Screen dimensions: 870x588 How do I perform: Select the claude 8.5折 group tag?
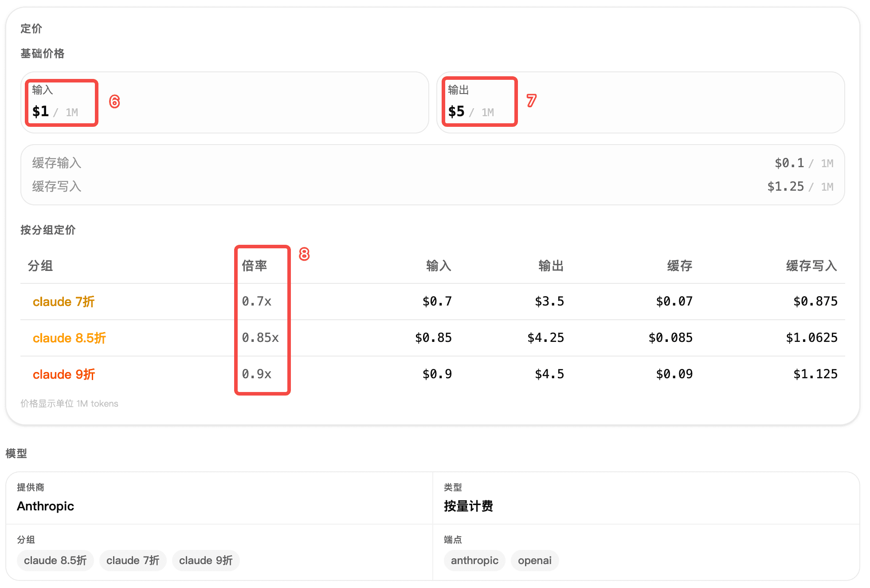(x=55, y=561)
